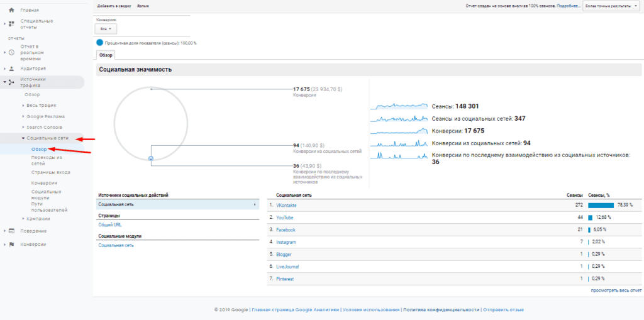
Task: Select Переходы из сетей in sidebar
Action: click(47, 160)
